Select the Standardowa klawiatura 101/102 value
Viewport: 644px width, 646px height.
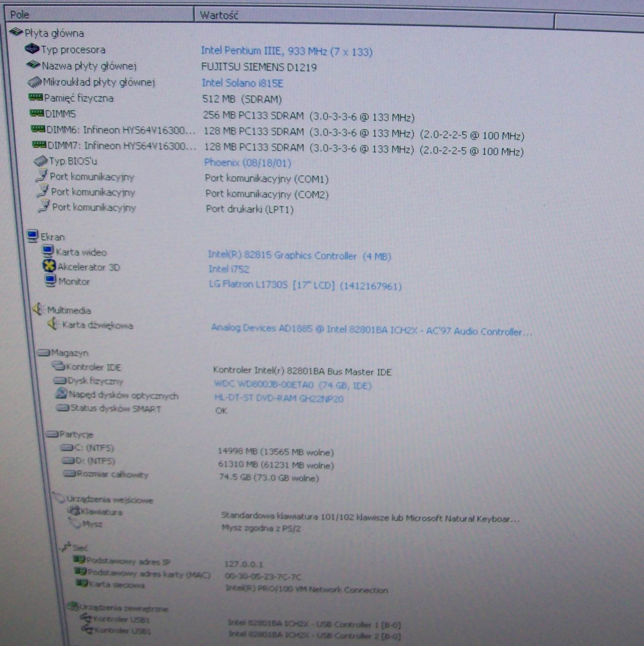pyautogui.click(x=370, y=517)
